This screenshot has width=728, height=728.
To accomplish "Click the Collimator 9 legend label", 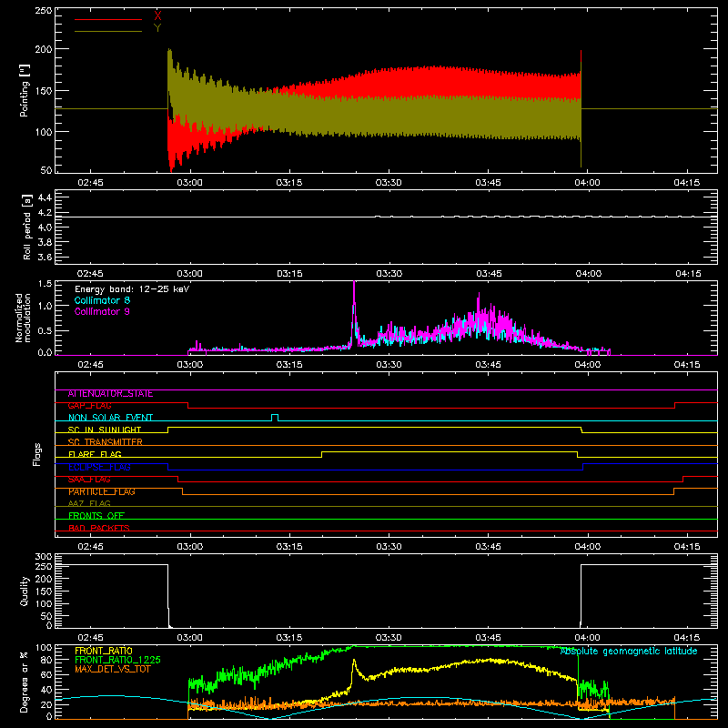I will [x=102, y=311].
